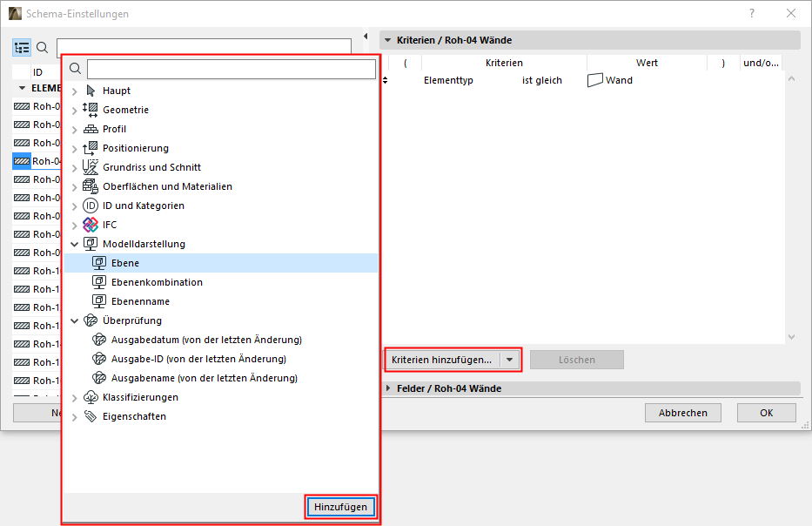Collapse the left panel with the arrow
812x526 pixels.
click(366, 37)
